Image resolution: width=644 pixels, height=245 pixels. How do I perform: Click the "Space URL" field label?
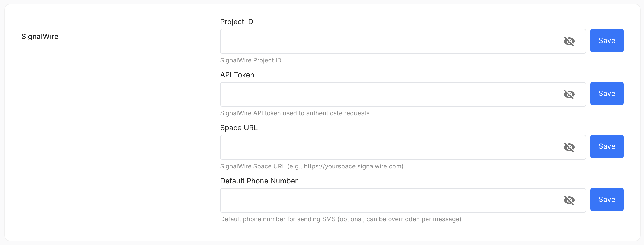239,128
